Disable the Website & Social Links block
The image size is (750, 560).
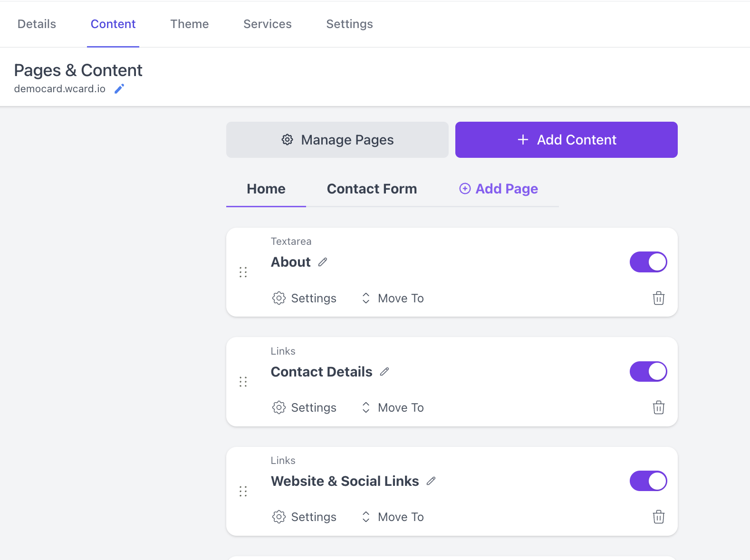648,481
